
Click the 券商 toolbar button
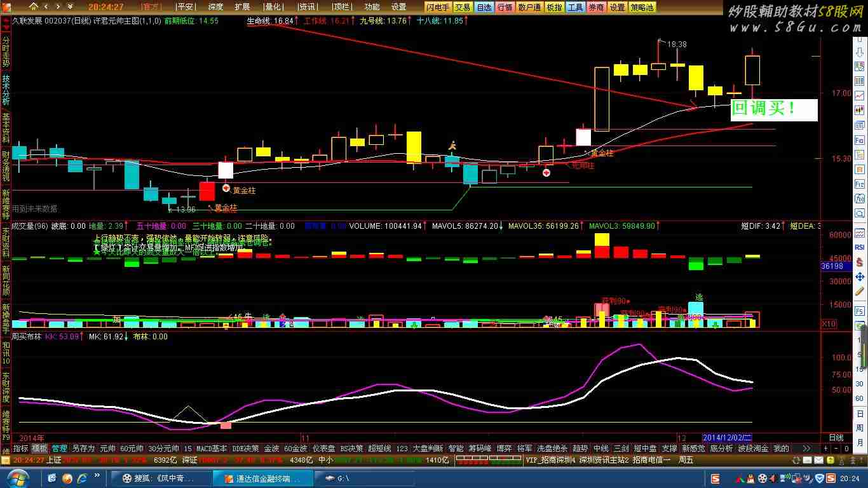point(596,7)
